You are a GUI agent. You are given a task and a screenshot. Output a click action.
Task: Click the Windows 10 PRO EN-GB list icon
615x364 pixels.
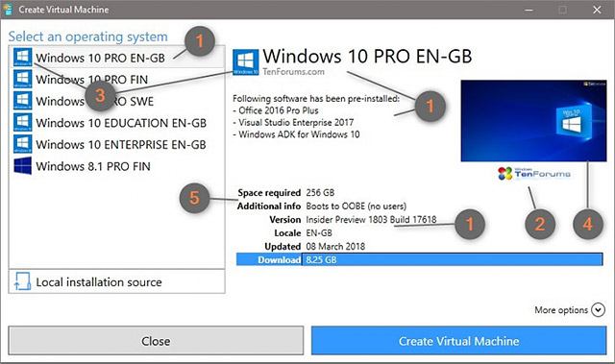pos(22,58)
